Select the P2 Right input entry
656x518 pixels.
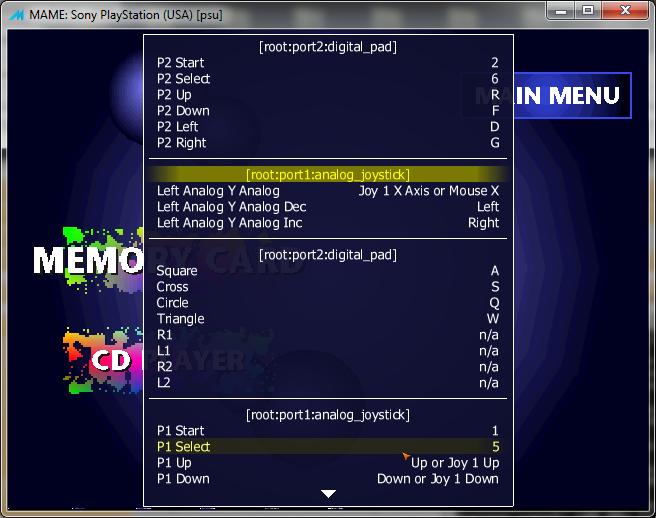328,143
